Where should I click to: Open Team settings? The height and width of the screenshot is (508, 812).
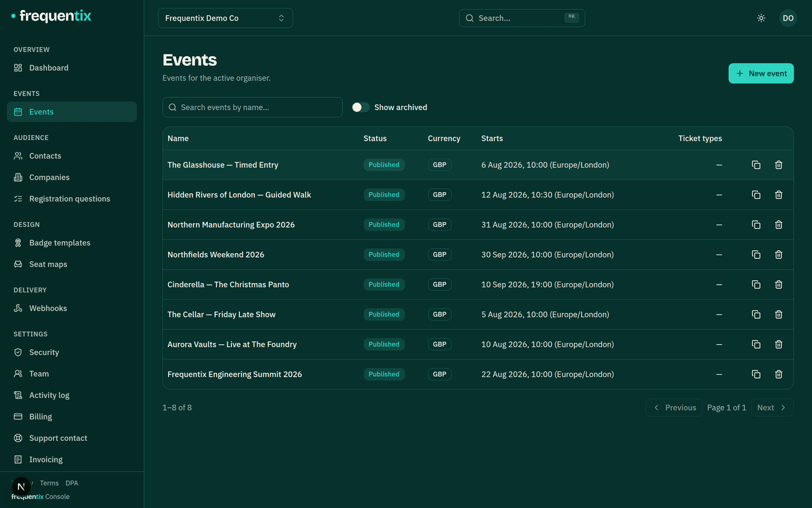coord(72,374)
